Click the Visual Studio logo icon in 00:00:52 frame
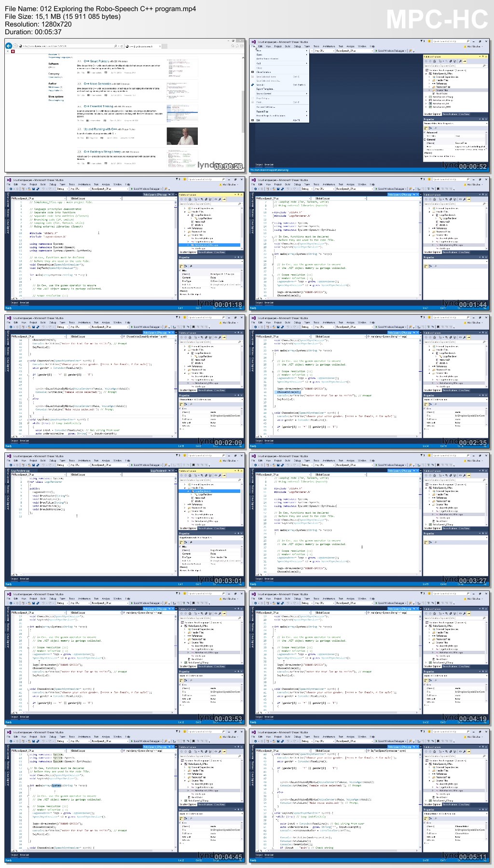The width and height of the screenshot is (494, 868). pos(254,42)
